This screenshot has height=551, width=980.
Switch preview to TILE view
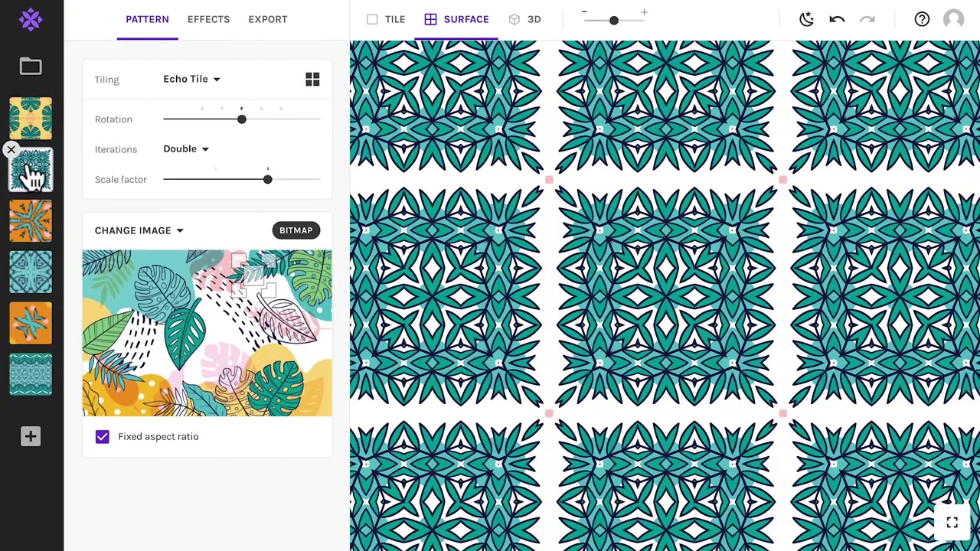(x=386, y=19)
